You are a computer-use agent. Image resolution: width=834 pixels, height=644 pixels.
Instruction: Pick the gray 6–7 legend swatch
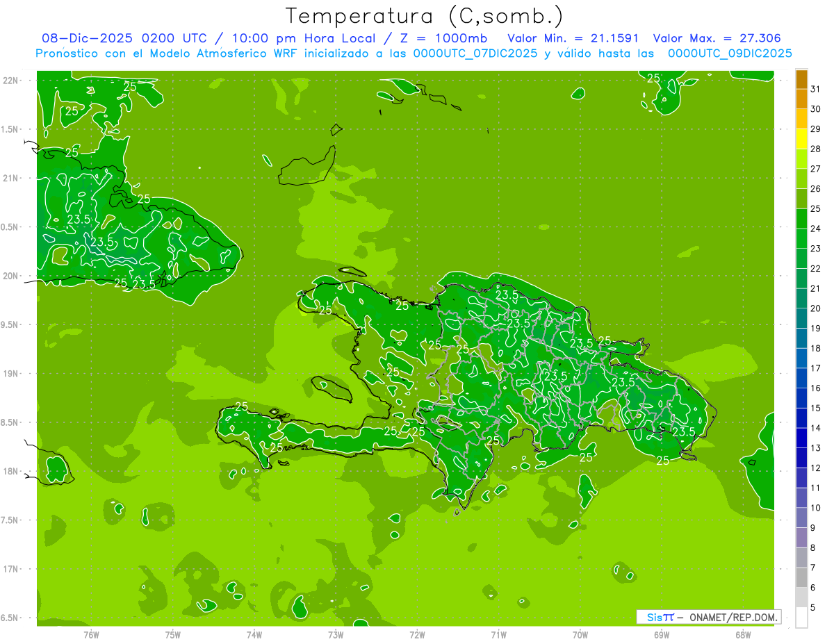coord(801,577)
